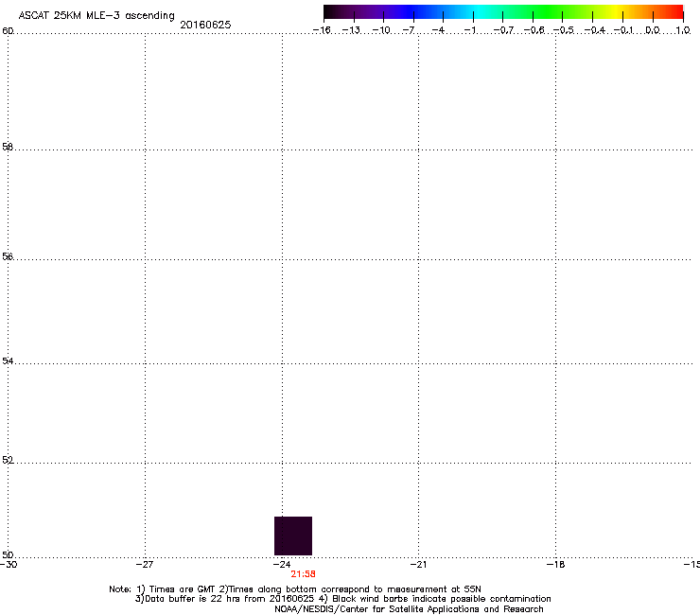Image resolution: width=700 pixels, height=615 pixels.
Task: Click the ASCAT 25KM MLE-3 ascending title
Action: point(96,16)
